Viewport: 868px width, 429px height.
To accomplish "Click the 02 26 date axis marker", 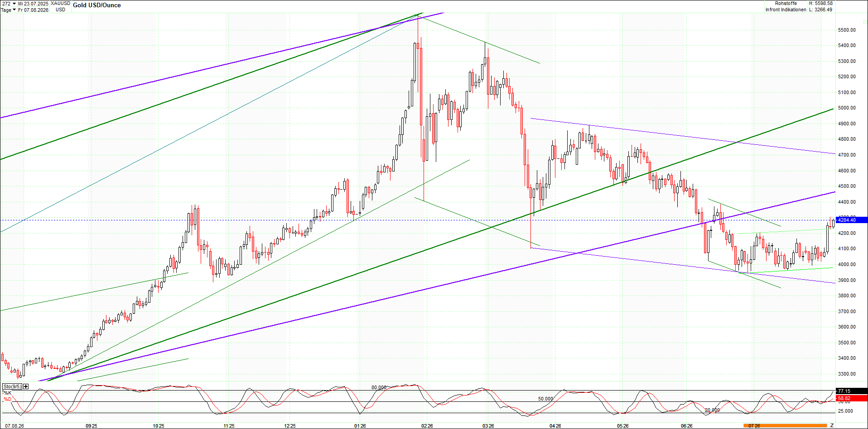I will click(427, 426).
